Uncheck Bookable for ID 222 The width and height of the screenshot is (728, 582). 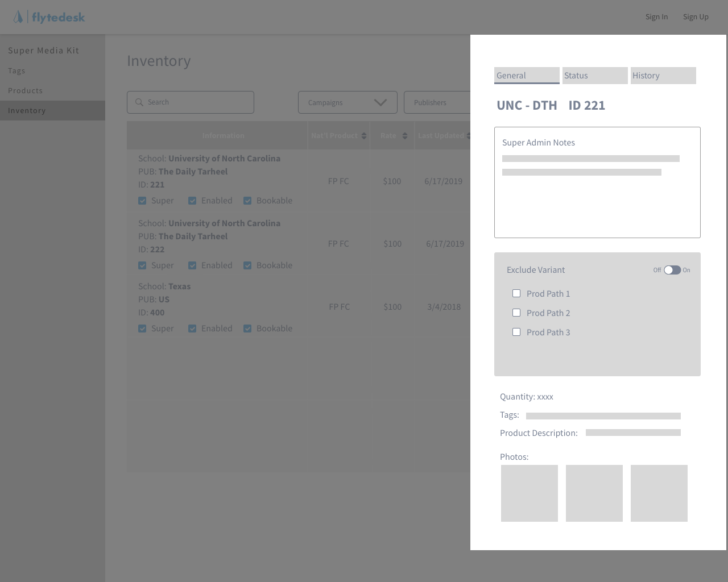[247, 265]
